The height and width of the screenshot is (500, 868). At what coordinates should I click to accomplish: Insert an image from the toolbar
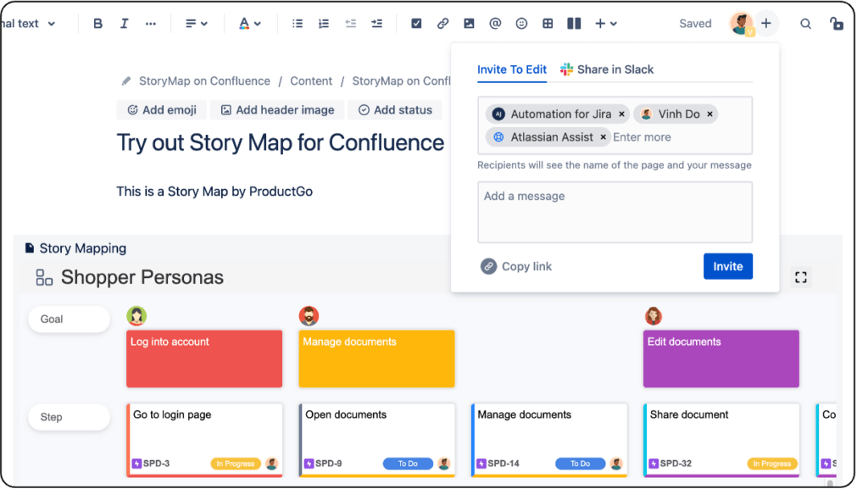tap(469, 23)
